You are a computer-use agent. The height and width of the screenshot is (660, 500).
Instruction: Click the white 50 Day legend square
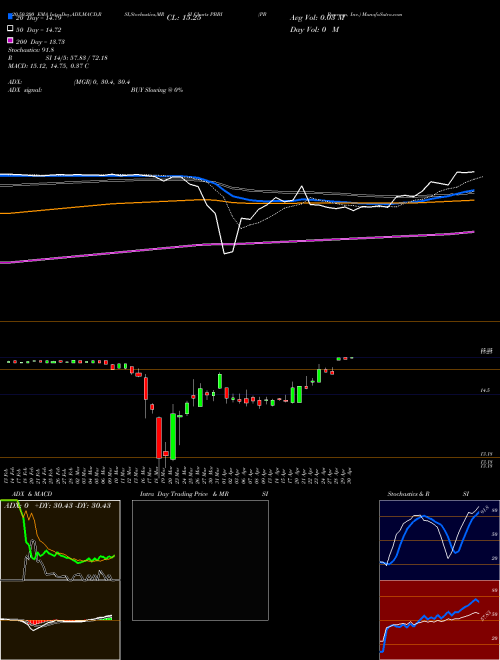10,29
